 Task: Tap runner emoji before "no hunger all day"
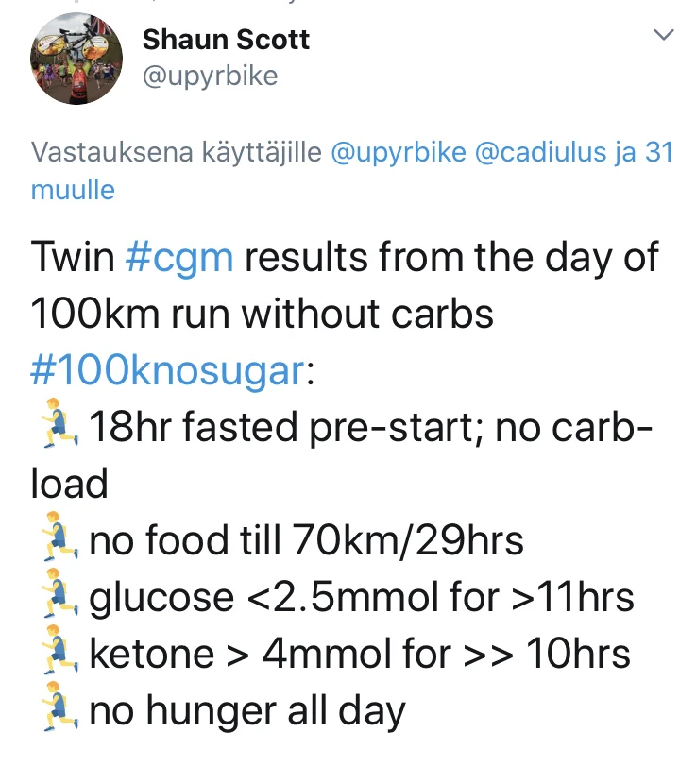tap(55, 710)
